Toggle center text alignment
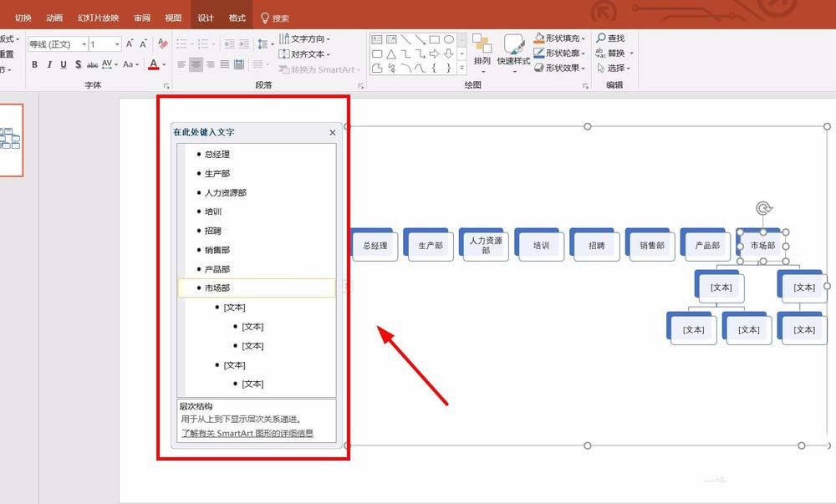The height and width of the screenshot is (504, 836). 196,64
